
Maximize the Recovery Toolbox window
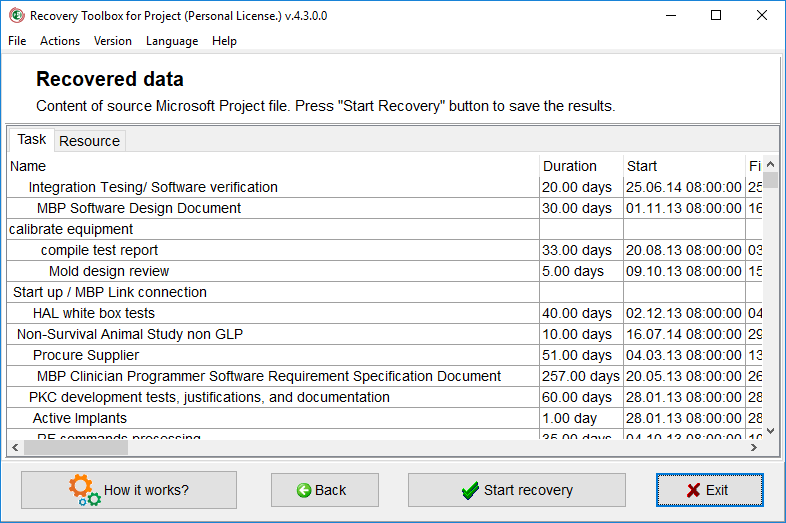click(716, 16)
